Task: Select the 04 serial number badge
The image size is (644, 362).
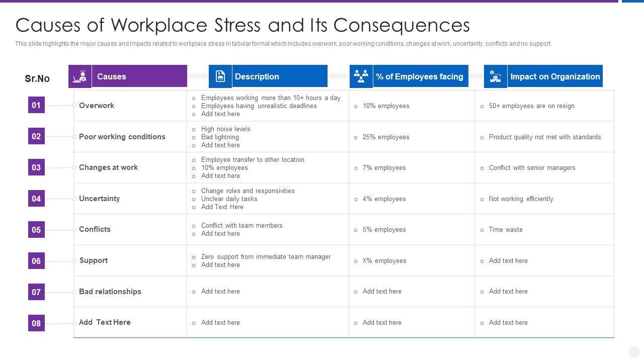Action: pos(36,199)
